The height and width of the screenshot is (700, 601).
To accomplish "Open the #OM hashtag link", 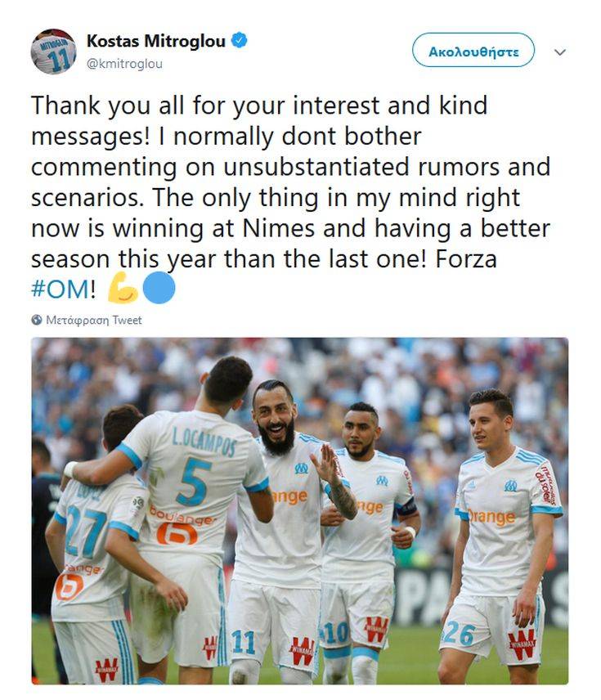I will coord(61,289).
